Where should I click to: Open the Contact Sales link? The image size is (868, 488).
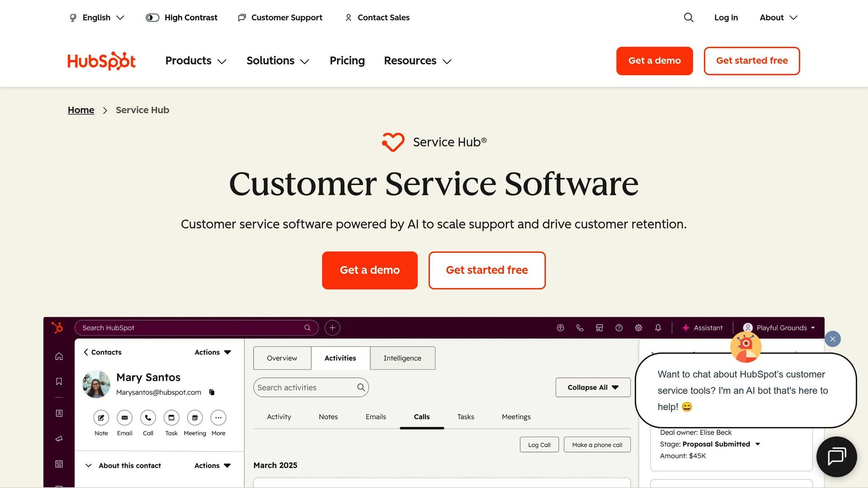click(x=377, y=17)
